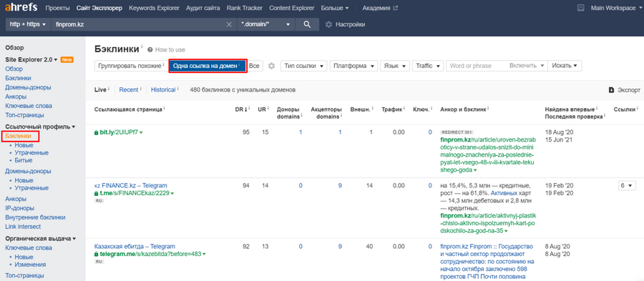Click the Экспорт export icon
The height and width of the screenshot is (281, 644).
pyautogui.click(x=611, y=90)
